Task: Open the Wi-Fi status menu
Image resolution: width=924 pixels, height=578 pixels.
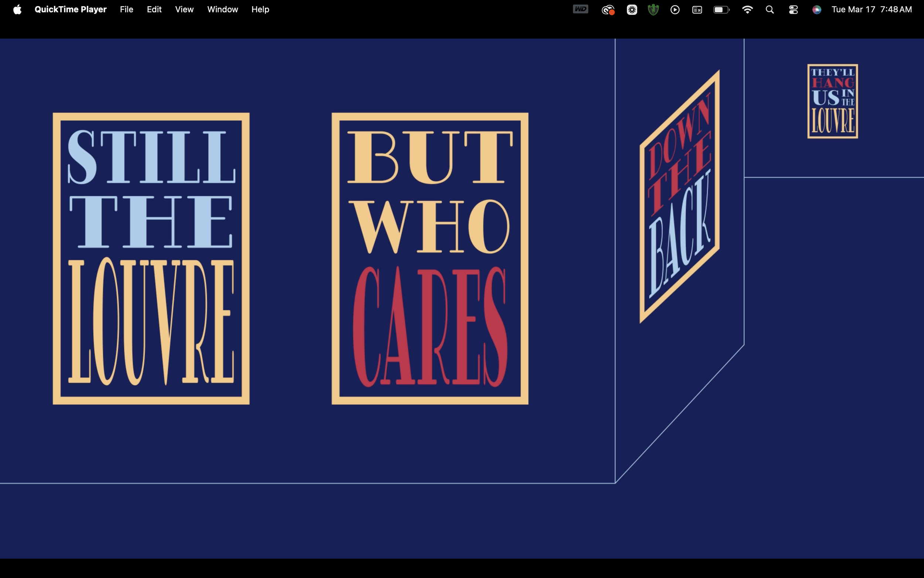Action: (747, 10)
